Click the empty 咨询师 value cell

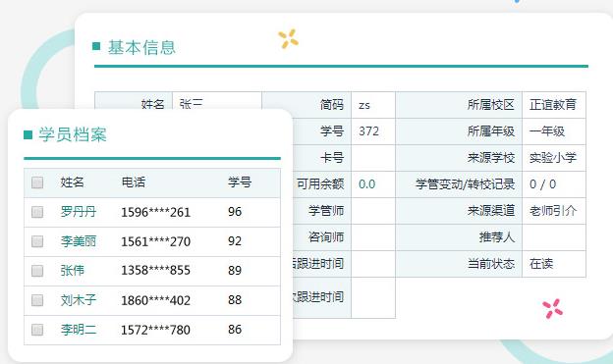[373, 237]
